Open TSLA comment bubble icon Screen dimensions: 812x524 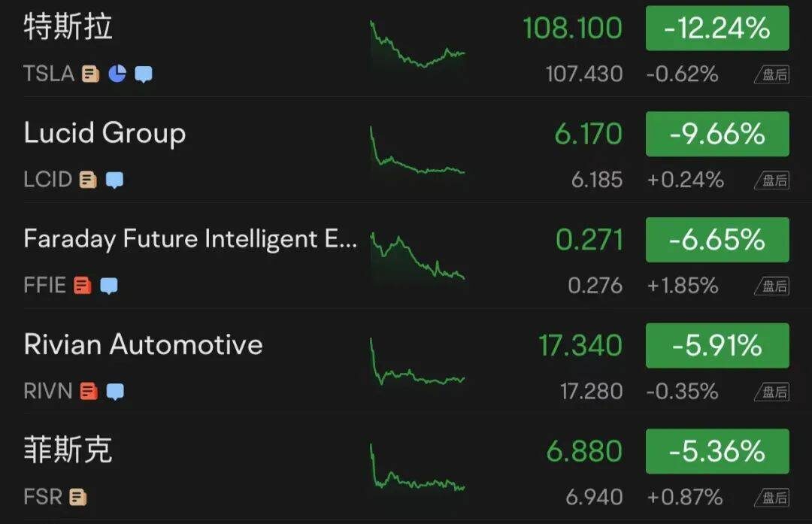click(x=144, y=74)
